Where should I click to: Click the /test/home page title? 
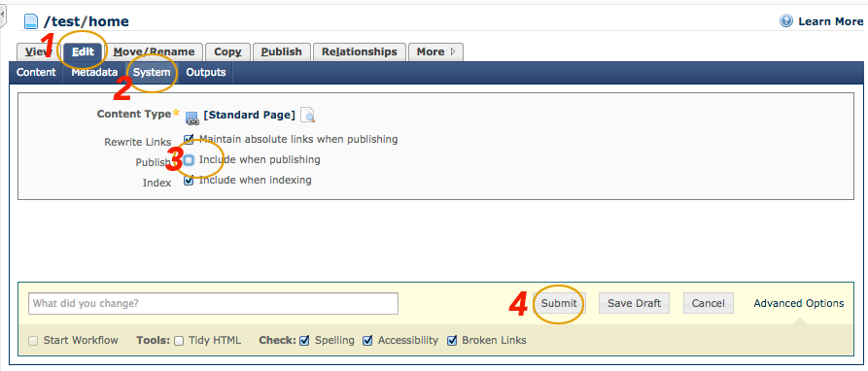coord(86,21)
